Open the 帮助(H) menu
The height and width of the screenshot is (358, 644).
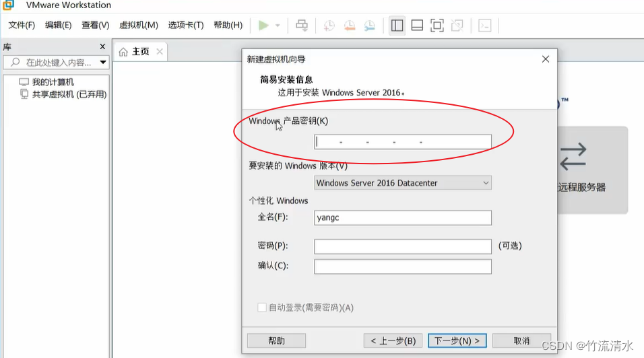(x=228, y=25)
